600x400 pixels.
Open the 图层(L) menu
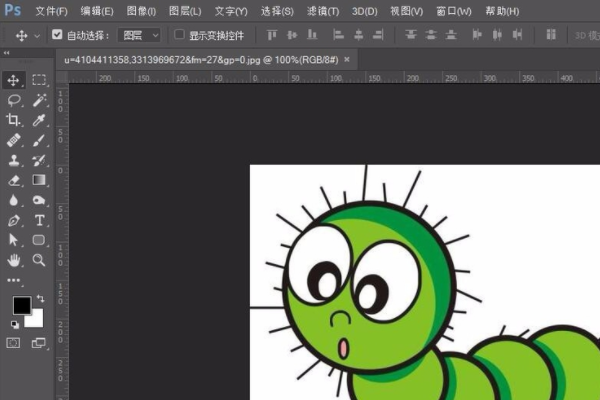tap(185, 11)
